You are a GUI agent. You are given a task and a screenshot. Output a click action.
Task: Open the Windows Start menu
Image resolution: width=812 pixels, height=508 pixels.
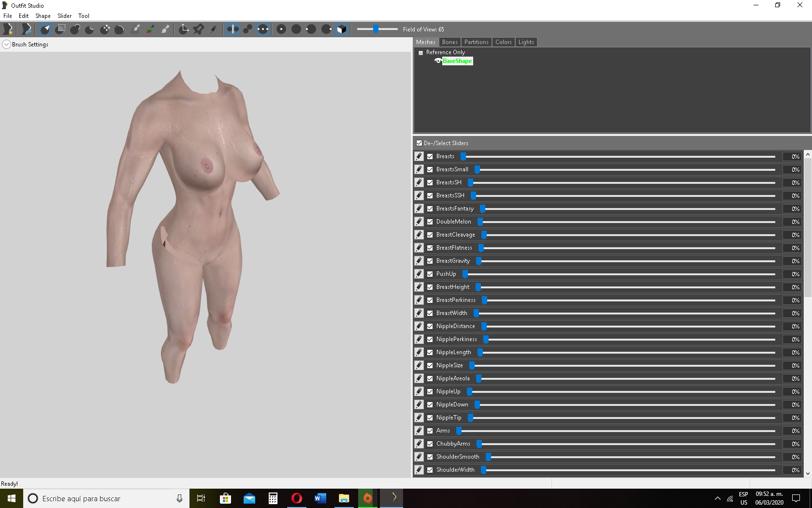click(x=12, y=498)
